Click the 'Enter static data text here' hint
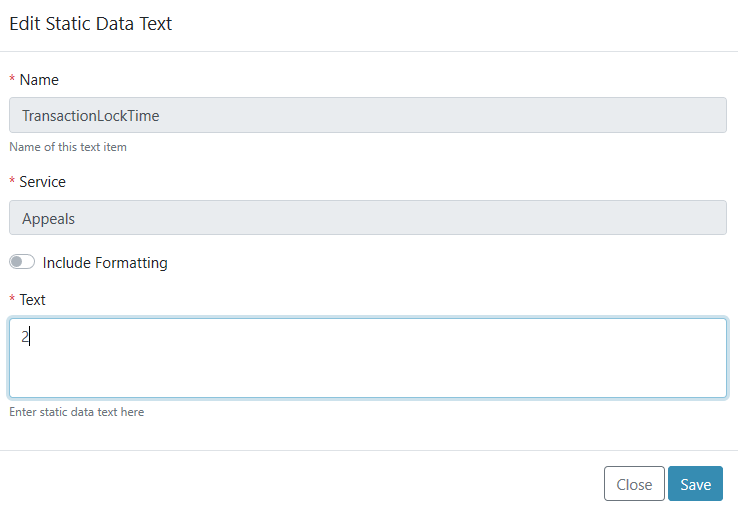 click(x=76, y=412)
